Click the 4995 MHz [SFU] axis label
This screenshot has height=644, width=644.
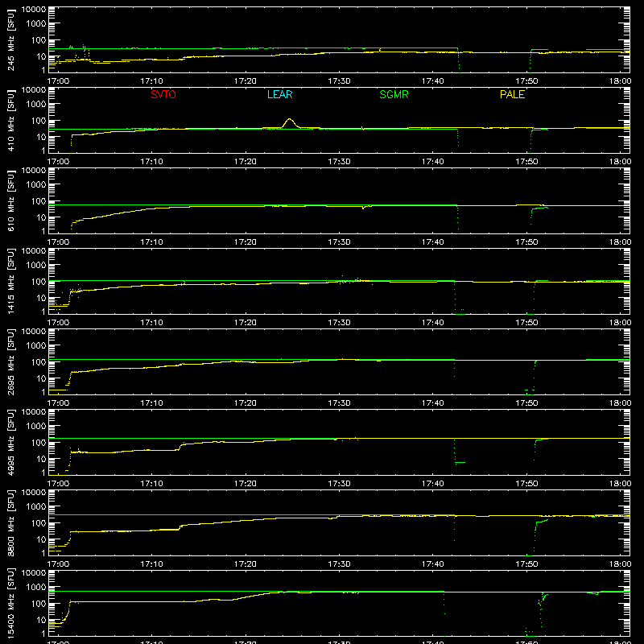(11, 442)
